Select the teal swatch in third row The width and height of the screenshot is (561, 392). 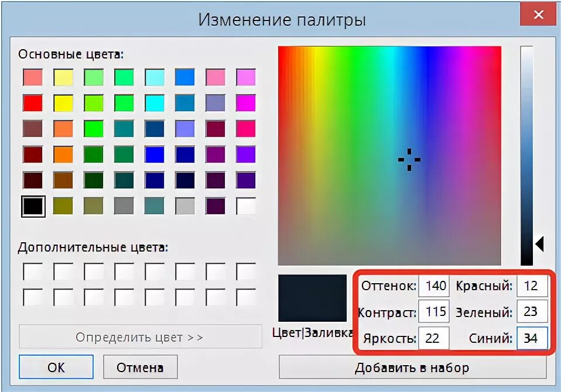[124, 129]
